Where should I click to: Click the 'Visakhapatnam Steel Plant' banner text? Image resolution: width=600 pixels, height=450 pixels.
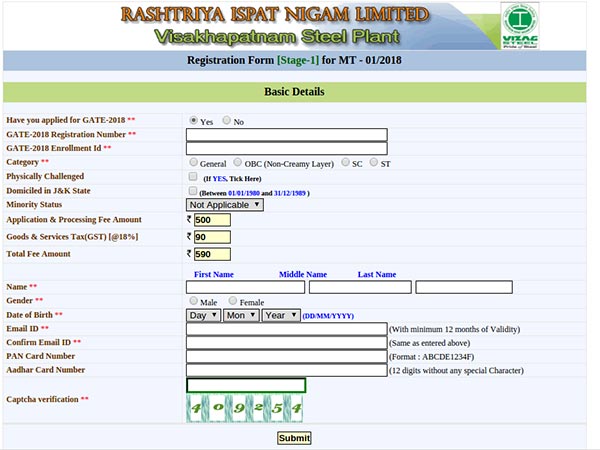277,37
